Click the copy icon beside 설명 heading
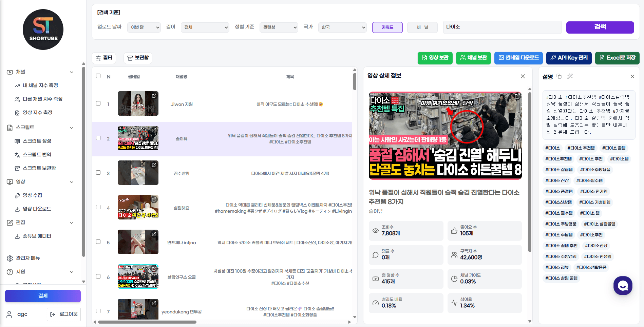Image resolution: width=644 pixels, height=327 pixels. 559,76
